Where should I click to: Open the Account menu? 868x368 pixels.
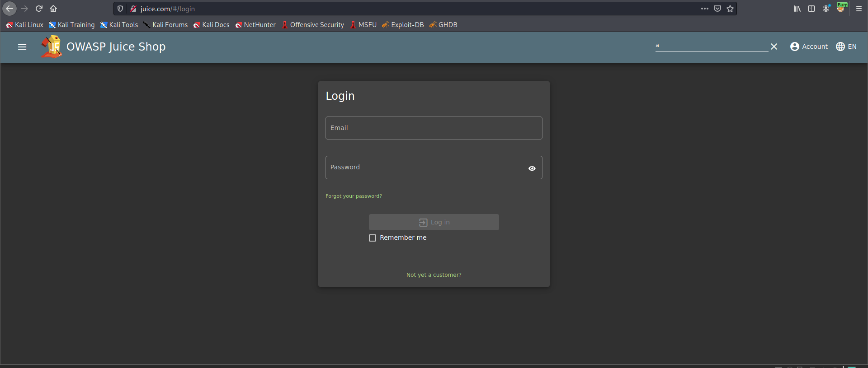809,47
